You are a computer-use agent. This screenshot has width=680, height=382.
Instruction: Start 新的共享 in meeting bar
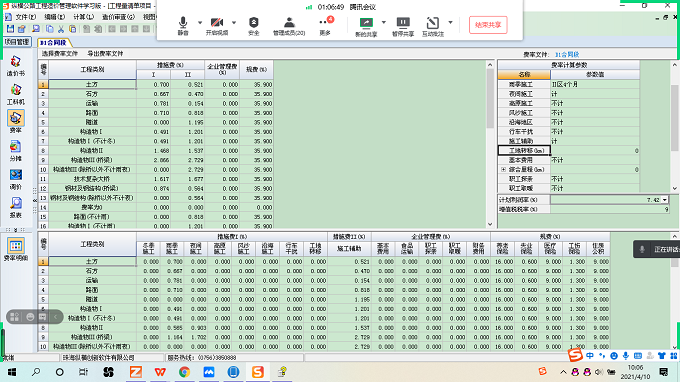366,26
